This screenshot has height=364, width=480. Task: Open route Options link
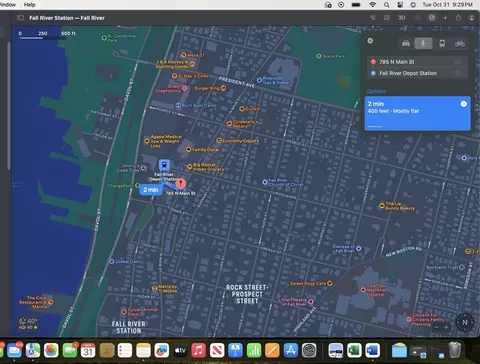tap(376, 91)
